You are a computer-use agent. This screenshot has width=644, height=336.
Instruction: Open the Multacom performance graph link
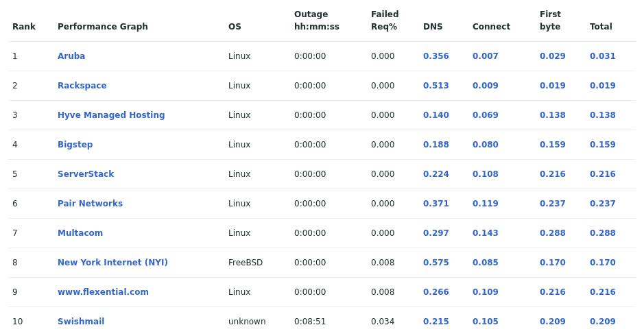click(80, 233)
